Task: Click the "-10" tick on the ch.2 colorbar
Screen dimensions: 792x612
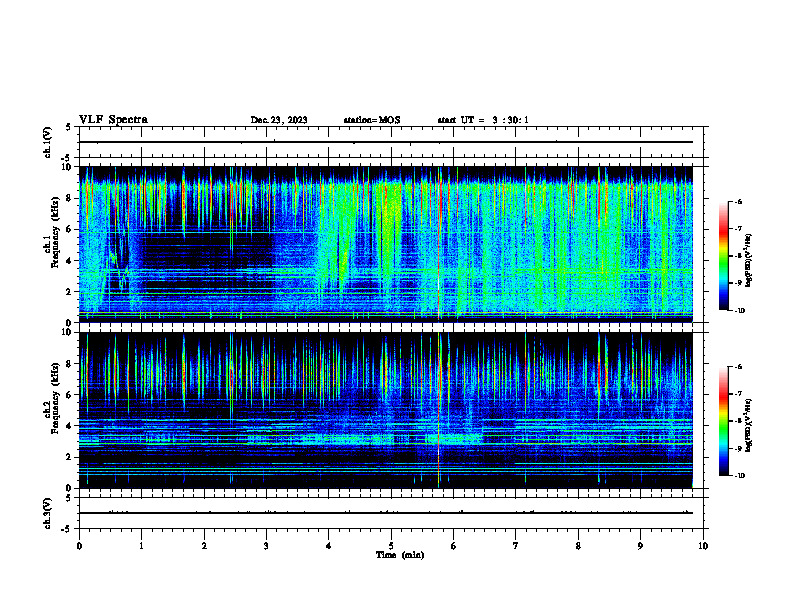Action: 740,475
